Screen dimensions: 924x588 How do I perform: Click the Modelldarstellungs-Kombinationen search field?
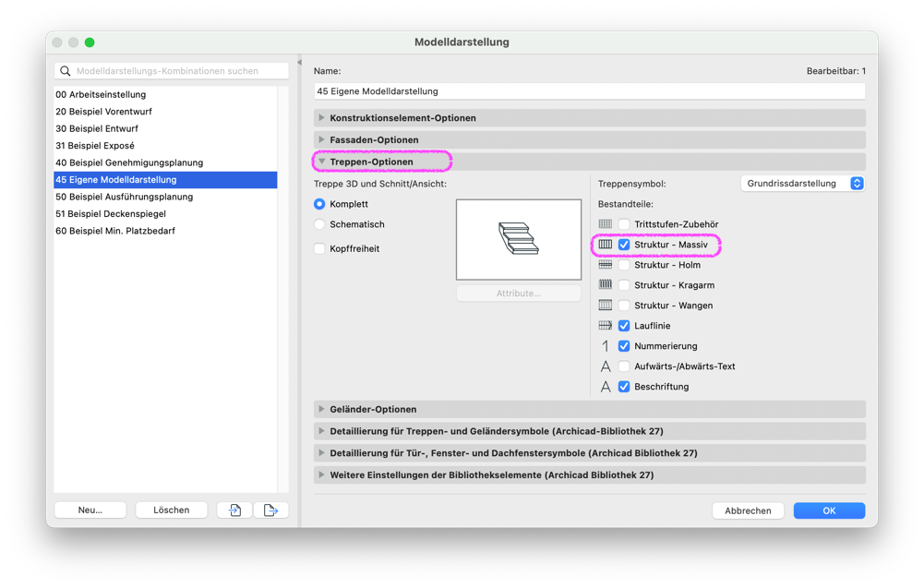tap(172, 71)
